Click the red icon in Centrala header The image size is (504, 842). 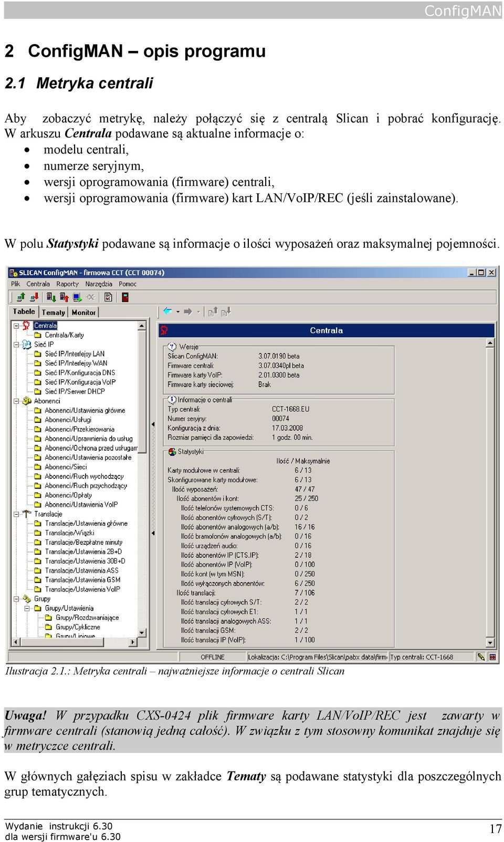point(164,330)
